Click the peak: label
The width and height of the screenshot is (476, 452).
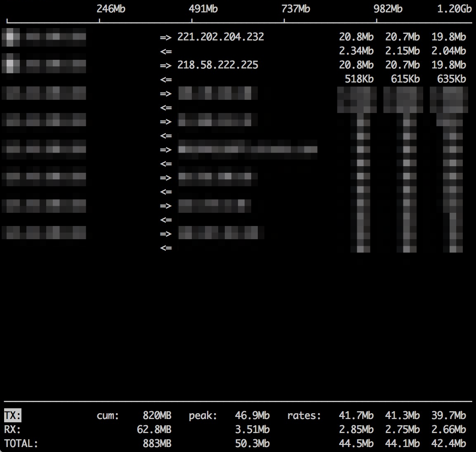(x=203, y=416)
